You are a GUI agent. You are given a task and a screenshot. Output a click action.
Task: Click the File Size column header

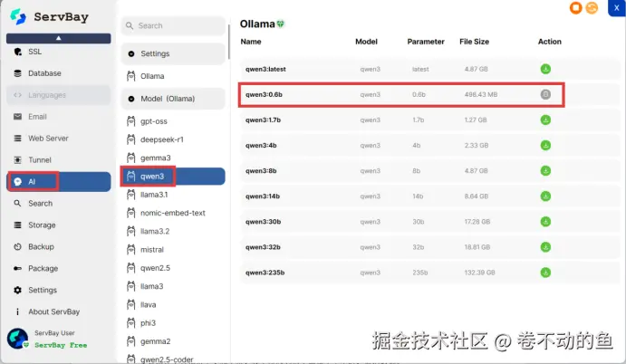tap(474, 42)
